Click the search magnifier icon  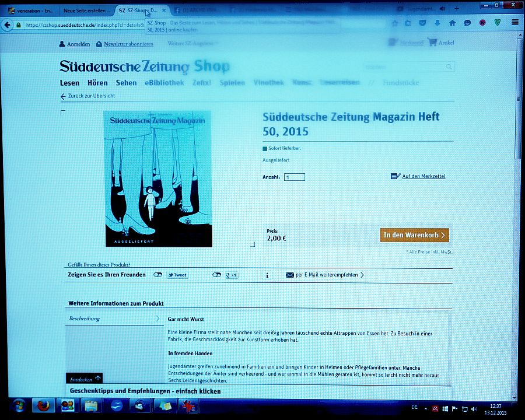(449, 67)
